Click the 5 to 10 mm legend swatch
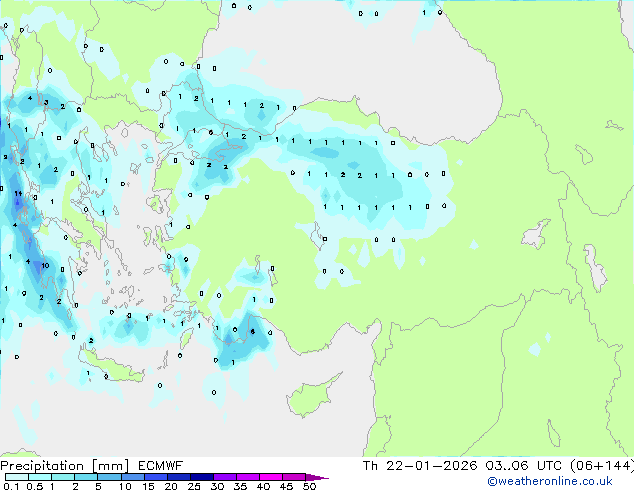This screenshot has height=490, width=634. (109, 477)
